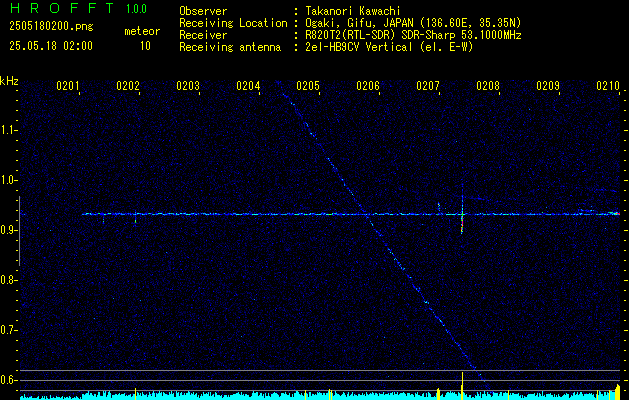Image resolution: width=629 pixels, height=400 pixels.
Task: Click the HROFFT title text
Action: 61,8
